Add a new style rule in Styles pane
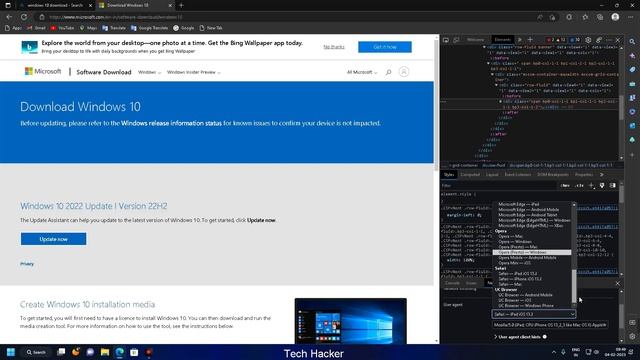Screen dimensions: 640x360 click(x=591, y=185)
